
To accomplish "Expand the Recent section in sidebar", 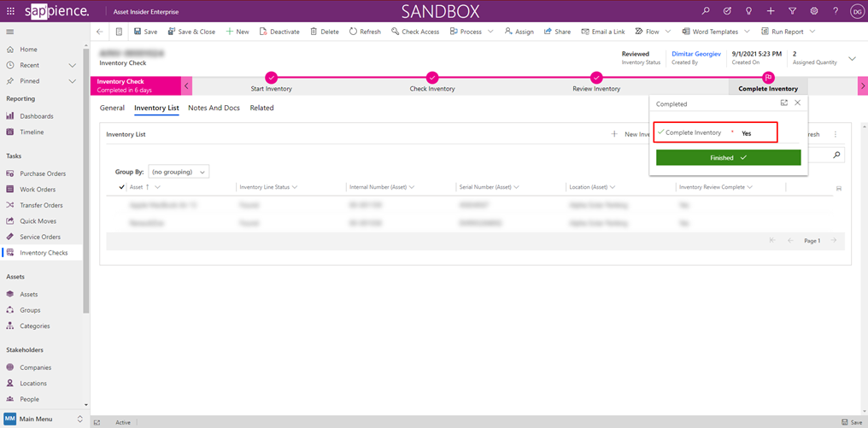I will coord(73,65).
